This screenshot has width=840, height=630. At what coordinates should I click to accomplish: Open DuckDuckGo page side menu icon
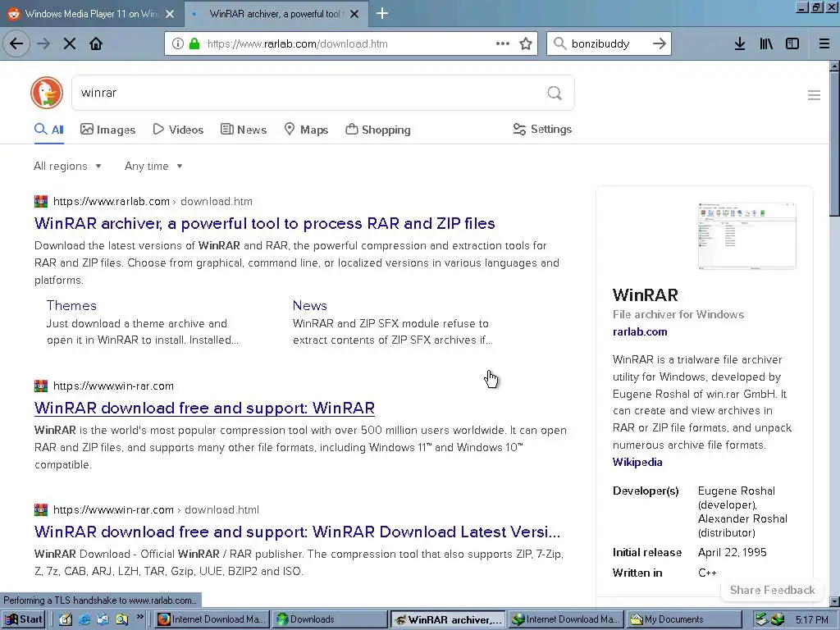point(814,95)
